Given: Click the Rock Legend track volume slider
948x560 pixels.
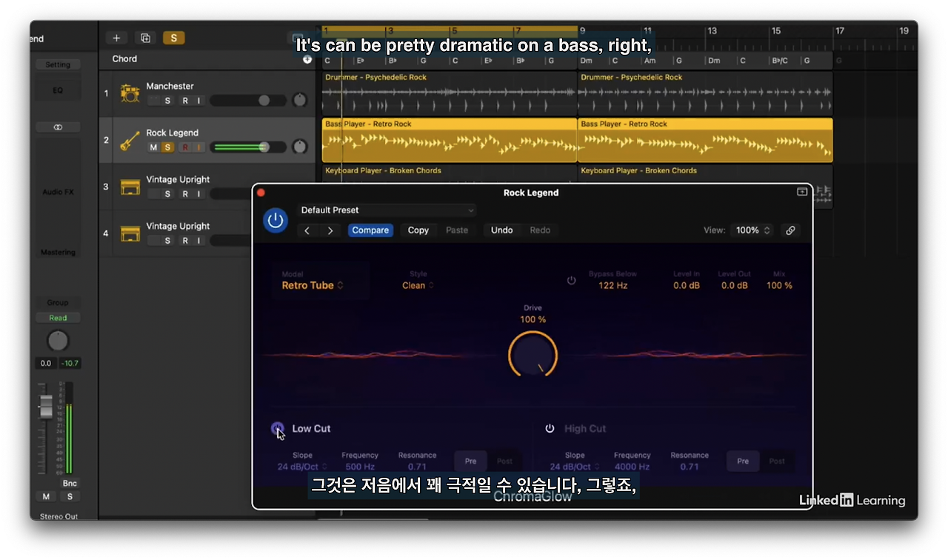Looking at the screenshot, I should [x=247, y=147].
